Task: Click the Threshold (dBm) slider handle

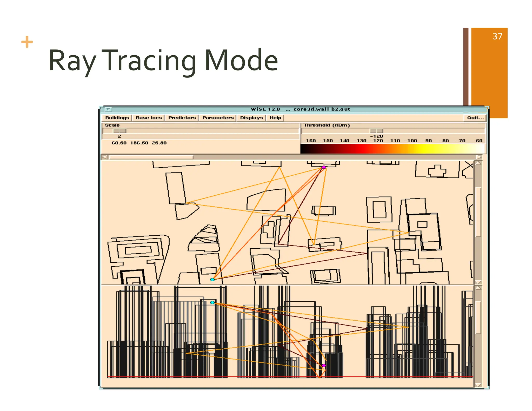Action: [376, 131]
